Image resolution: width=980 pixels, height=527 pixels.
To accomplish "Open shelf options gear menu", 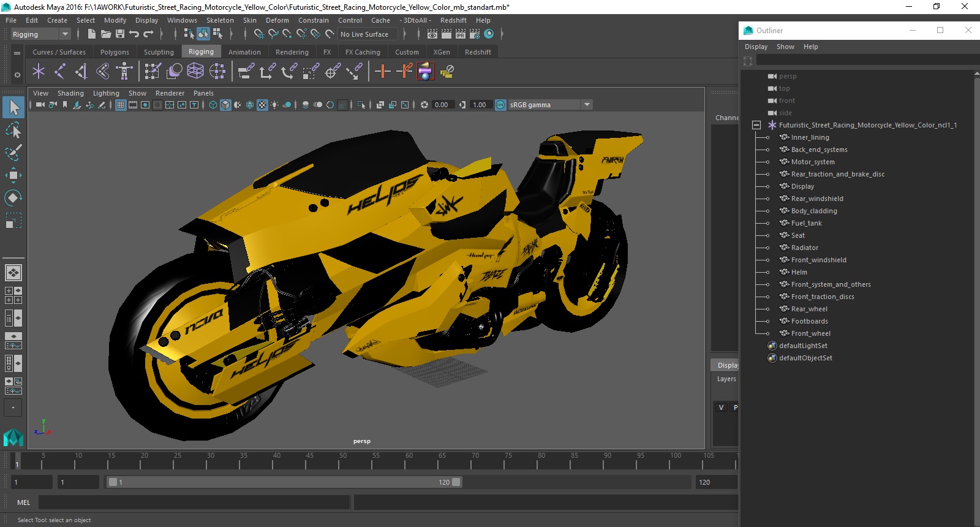I will click(17, 75).
